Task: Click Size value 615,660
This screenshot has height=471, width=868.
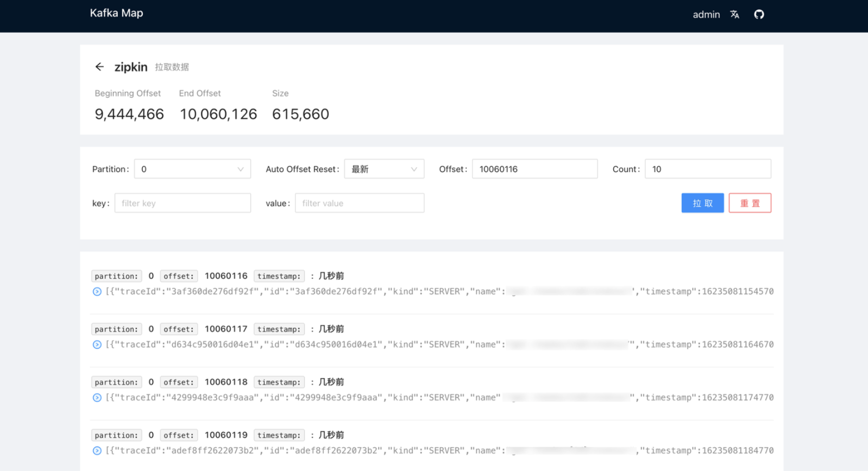Action: pyautogui.click(x=300, y=114)
